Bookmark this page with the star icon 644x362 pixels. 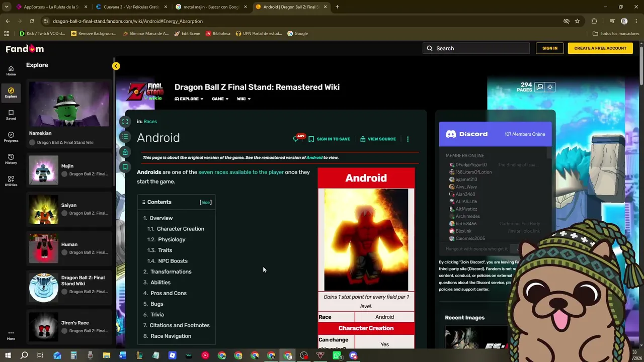[x=577, y=21]
